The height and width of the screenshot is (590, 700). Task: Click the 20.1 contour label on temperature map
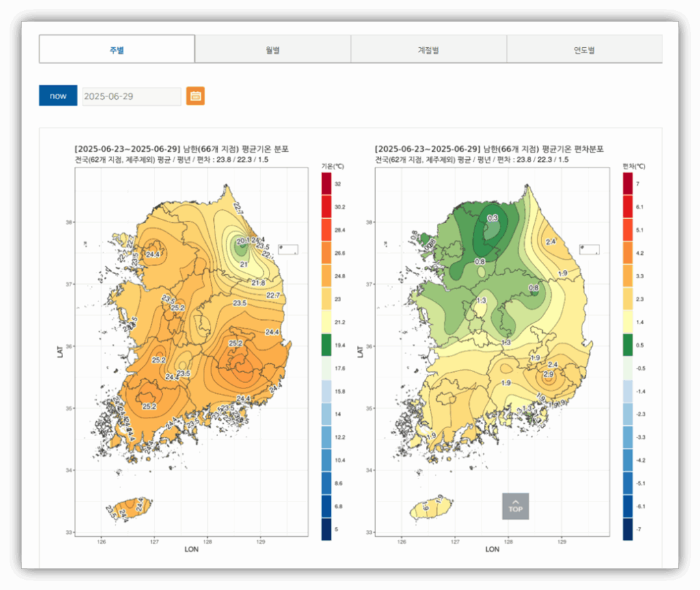click(243, 241)
